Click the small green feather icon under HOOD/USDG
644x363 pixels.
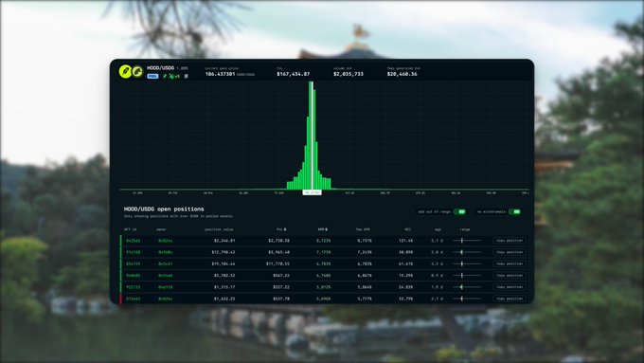[x=165, y=76]
